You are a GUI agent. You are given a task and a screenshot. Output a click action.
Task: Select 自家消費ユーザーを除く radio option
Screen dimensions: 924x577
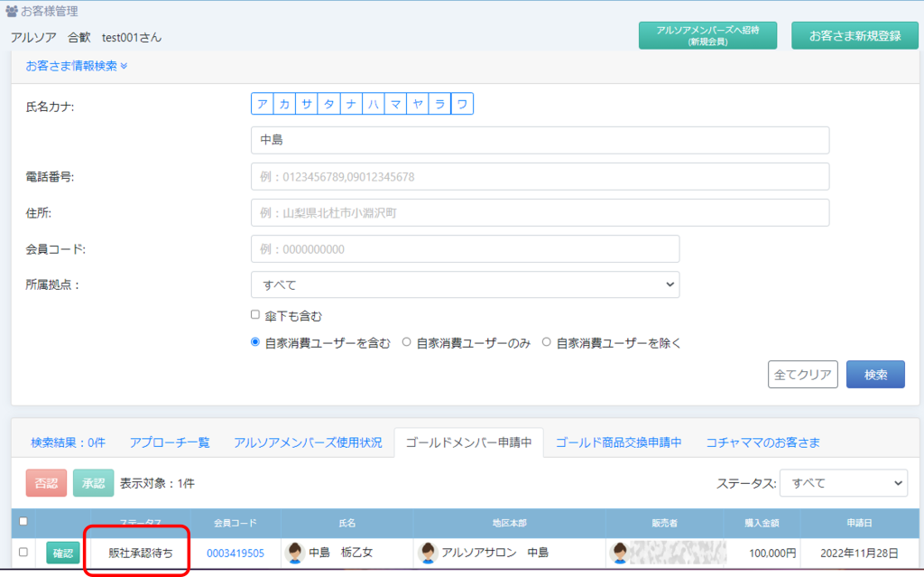(546, 342)
